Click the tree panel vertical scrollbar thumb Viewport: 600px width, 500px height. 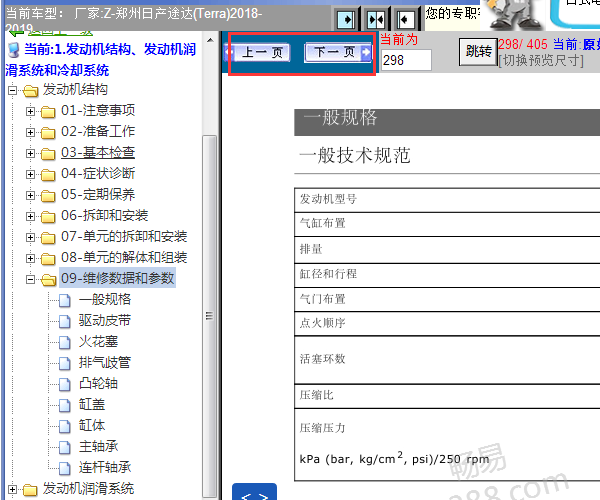(210, 317)
